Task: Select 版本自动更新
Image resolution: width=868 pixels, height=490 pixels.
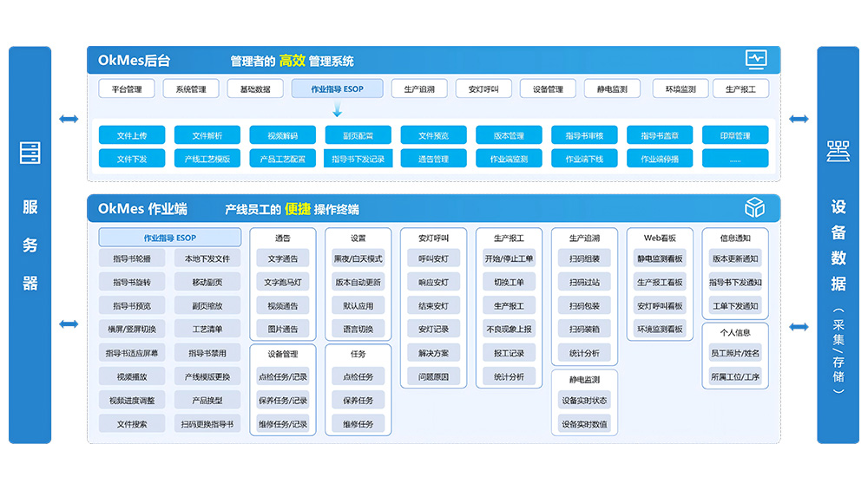Action: point(358,282)
